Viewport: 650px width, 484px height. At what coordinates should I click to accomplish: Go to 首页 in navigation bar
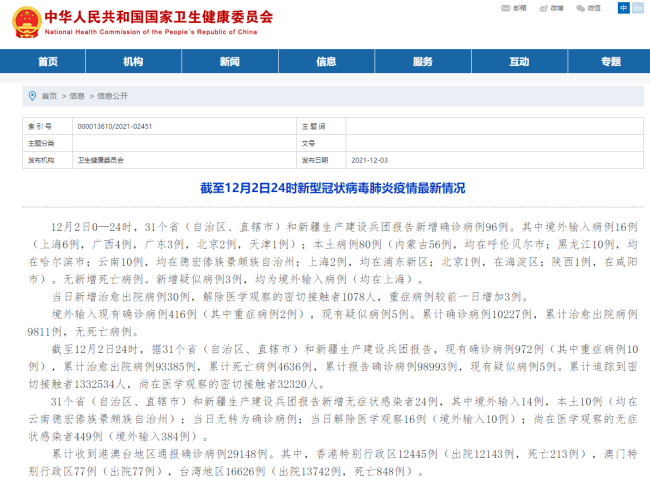tap(48, 61)
